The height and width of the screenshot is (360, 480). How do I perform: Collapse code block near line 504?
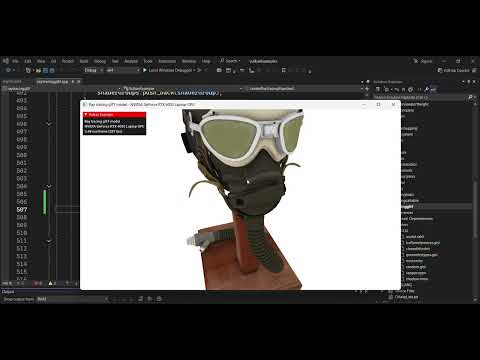[x=49, y=186]
